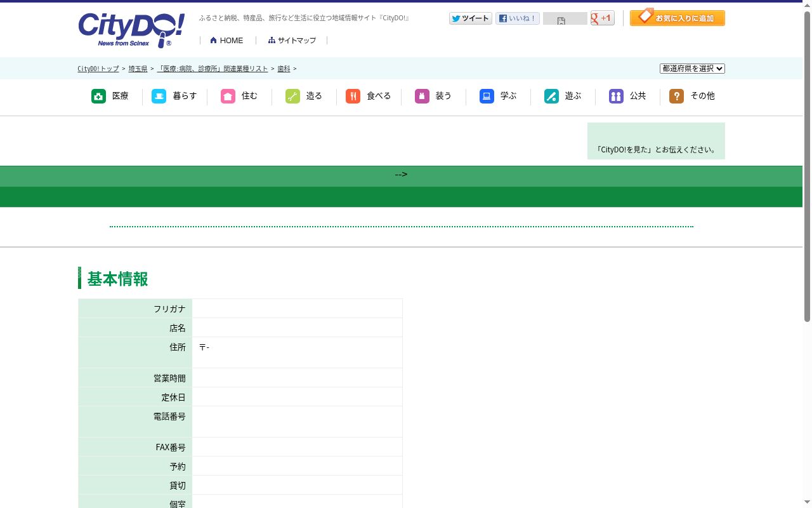Click the ツイート tweet button
The height and width of the screenshot is (508, 812).
(471, 18)
